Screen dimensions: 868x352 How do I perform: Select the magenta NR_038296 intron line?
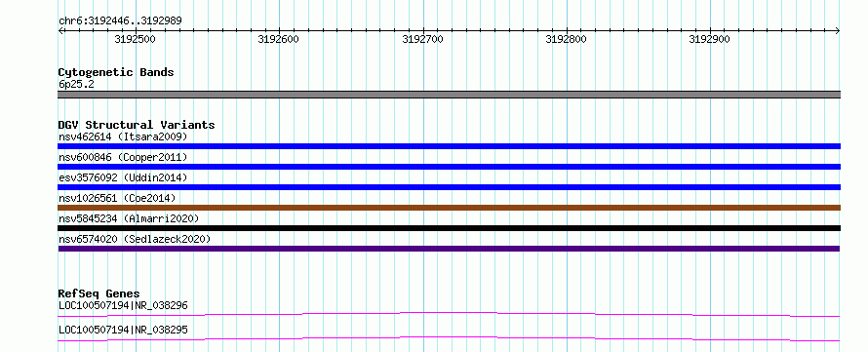449,314
